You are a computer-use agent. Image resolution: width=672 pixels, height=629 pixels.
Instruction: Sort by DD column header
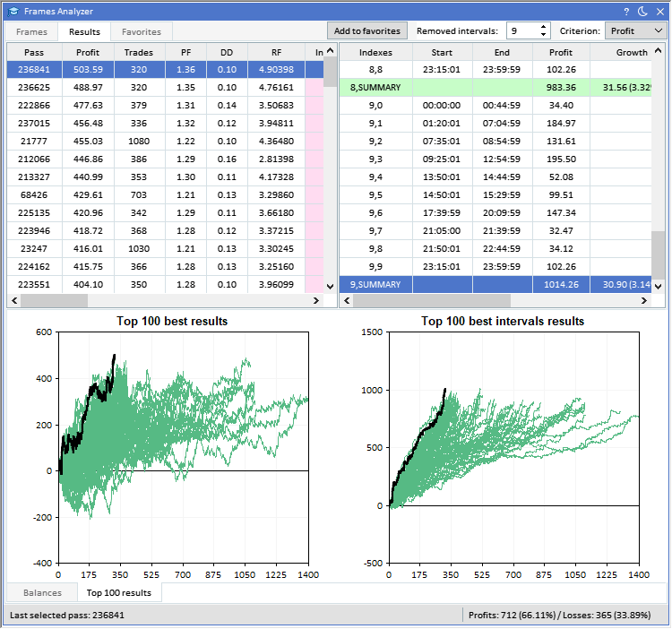[x=227, y=52]
